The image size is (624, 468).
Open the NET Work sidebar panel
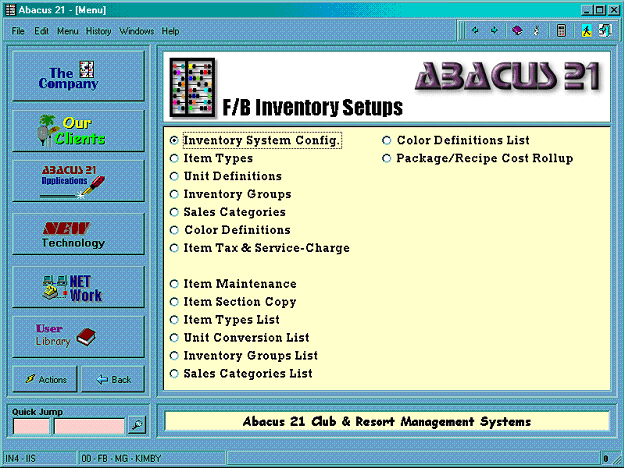pos(78,287)
